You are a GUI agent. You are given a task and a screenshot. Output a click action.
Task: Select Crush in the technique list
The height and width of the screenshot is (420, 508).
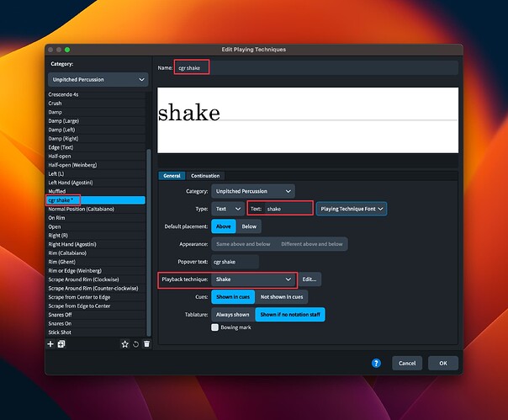tap(96, 104)
